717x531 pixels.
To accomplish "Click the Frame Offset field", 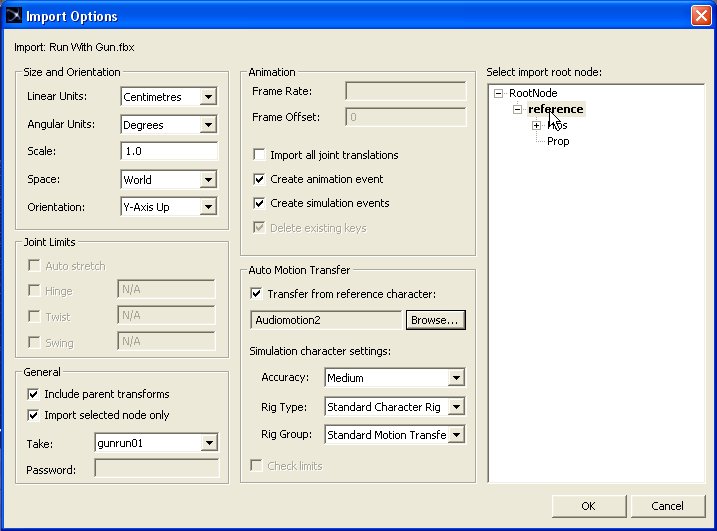I will coord(406,117).
